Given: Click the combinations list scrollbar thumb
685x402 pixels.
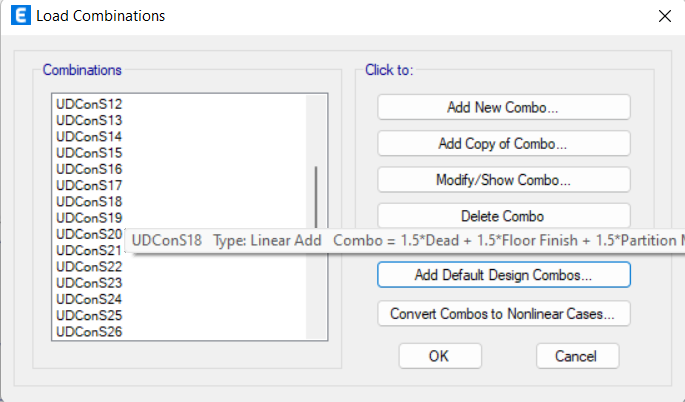Looking at the screenshot, I should pyautogui.click(x=316, y=198).
